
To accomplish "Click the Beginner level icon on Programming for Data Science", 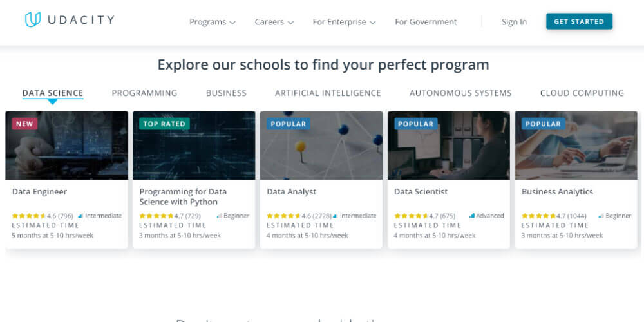I will pos(219,216).
